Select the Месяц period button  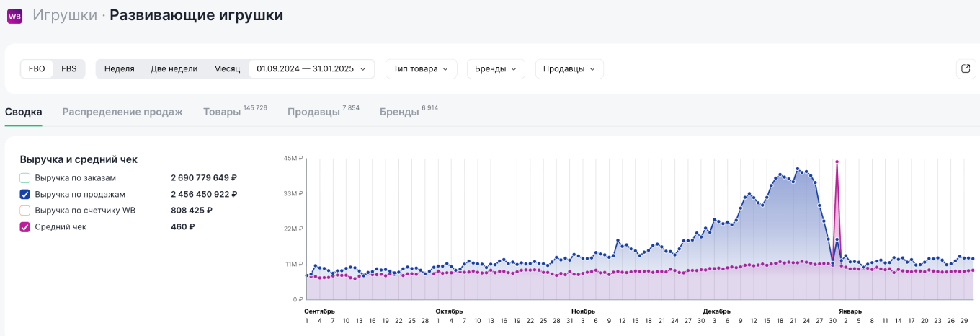click(x=227, y=68)
